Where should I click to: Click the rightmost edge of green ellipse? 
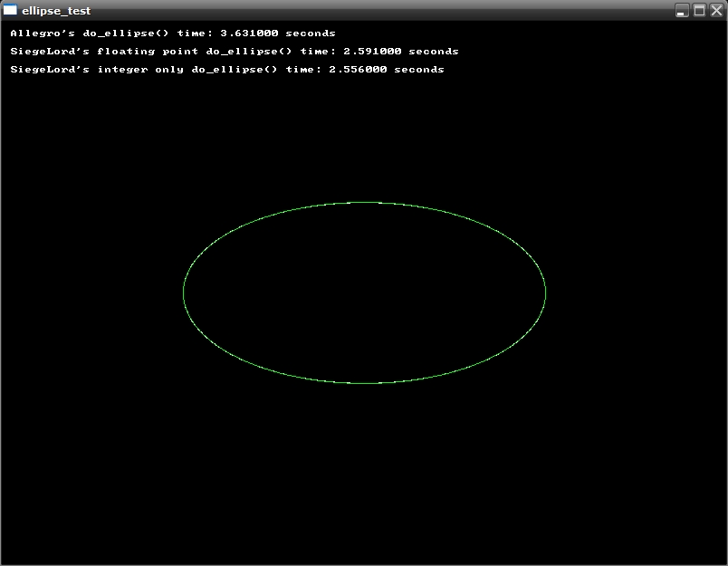545,293
